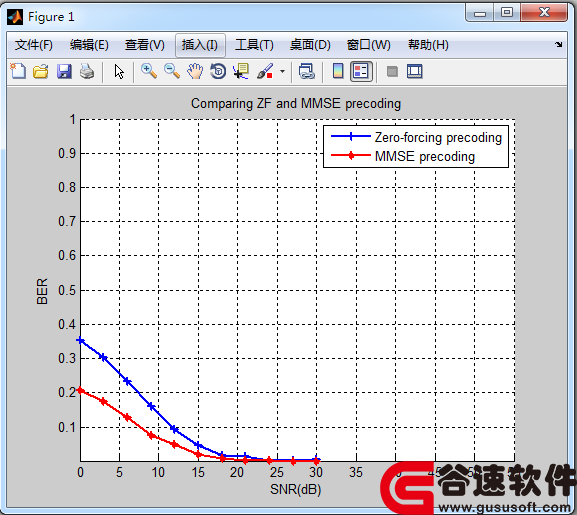Click the dock figure arrow in menu bar
Image resolution: width=577 pixels, height=515 pixels.
pyautogui.click(x=559, y=45)
